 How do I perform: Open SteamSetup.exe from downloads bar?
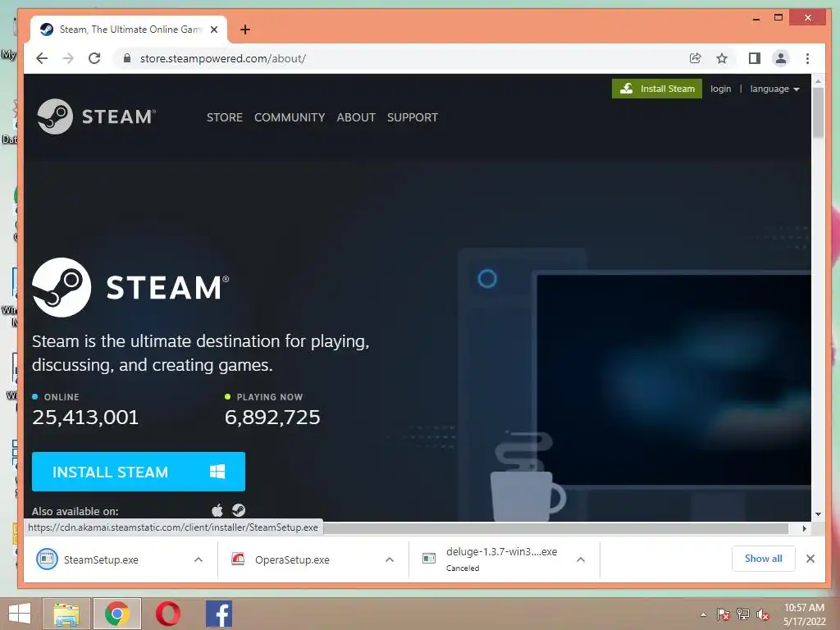tap(101, 559)
